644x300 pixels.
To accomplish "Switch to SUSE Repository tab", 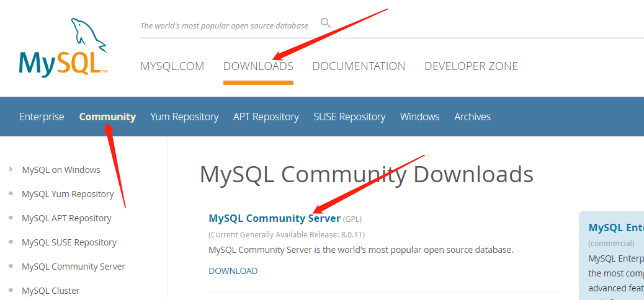I will [349, 117].
